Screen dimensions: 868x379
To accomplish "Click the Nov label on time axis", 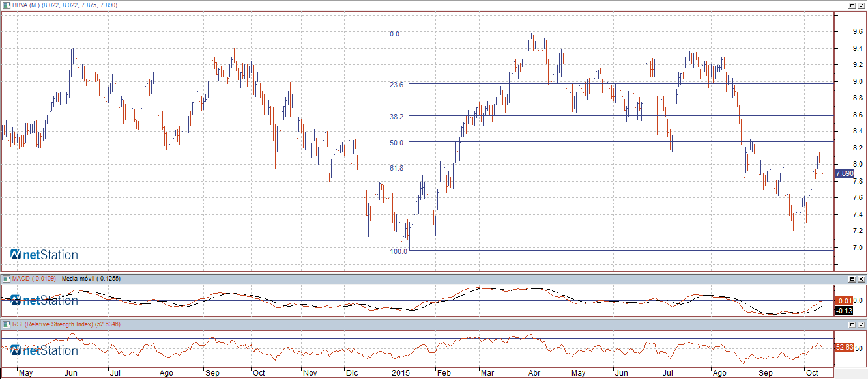I will (310, 374).
